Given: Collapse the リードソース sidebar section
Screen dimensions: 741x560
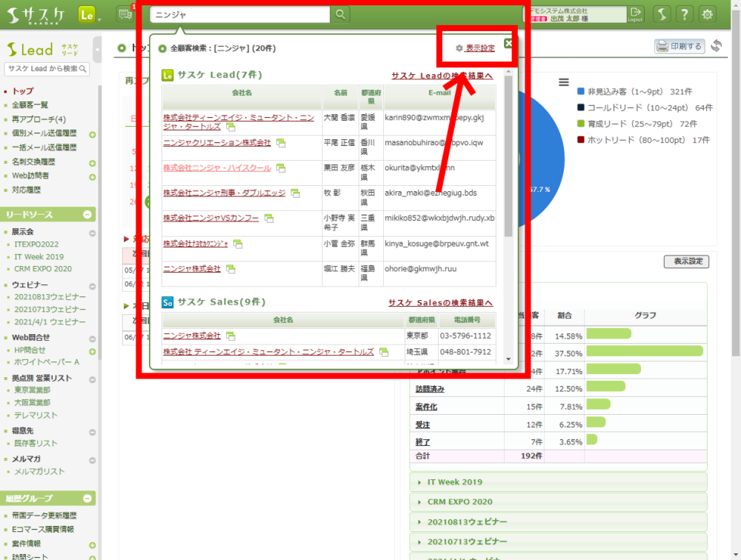Looking at the screenshot, I should tap(87, 215).
